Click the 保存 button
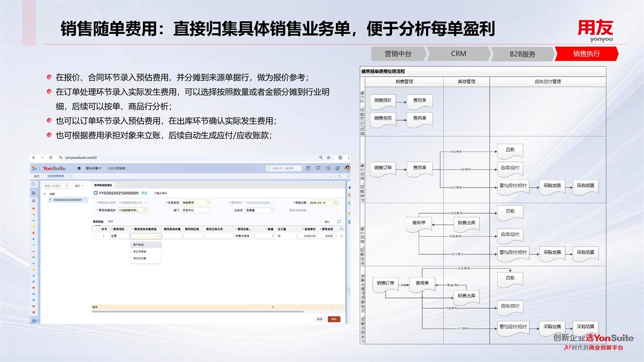Screen dimensions: 644x362 click(334, 319)
